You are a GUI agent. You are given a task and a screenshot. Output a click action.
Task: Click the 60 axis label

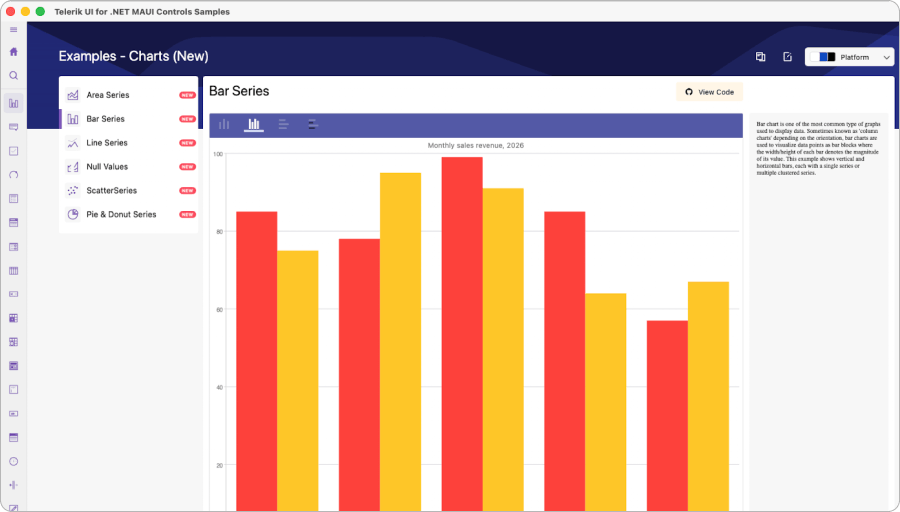point(219,310)
